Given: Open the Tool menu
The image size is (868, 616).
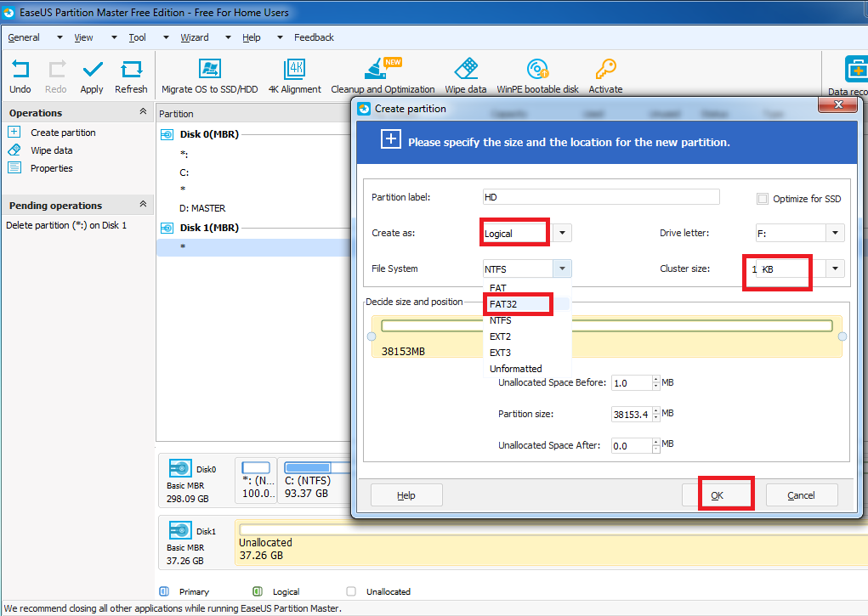Looking at the screenshot, I should point(137,37).
